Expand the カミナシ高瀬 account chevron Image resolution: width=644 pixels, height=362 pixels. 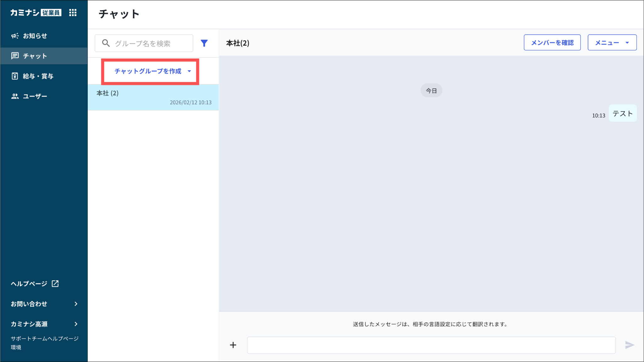click(x=76, y=324)
